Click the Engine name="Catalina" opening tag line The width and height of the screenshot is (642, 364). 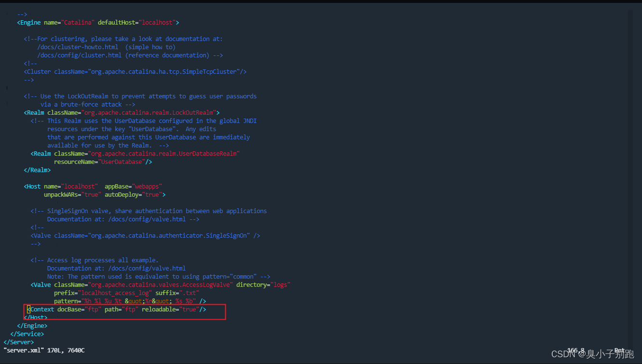point(98,23)
